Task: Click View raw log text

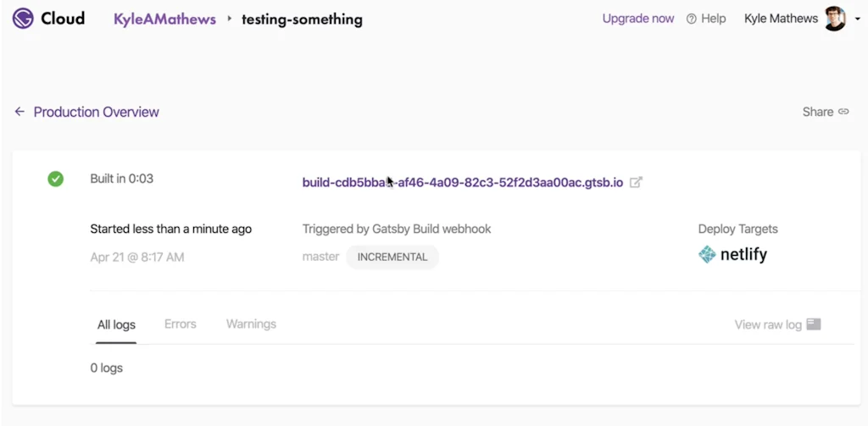Action: (767, 324)
